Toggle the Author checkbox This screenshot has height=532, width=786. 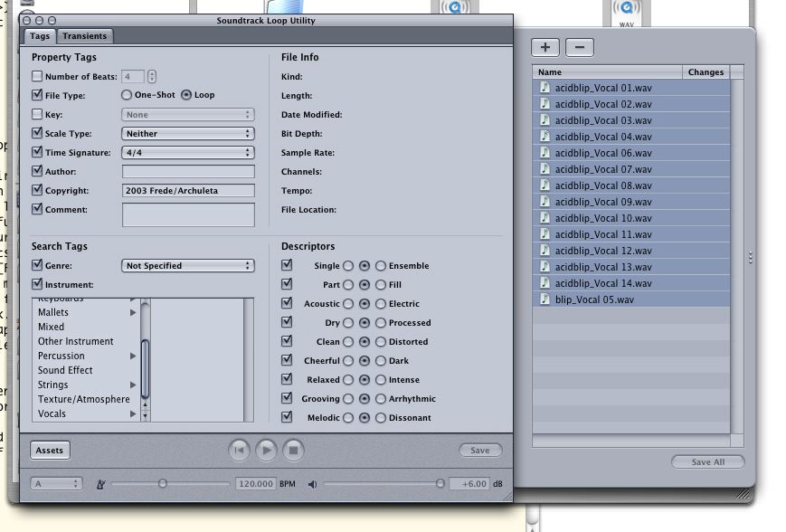click(x=36, y=171)
